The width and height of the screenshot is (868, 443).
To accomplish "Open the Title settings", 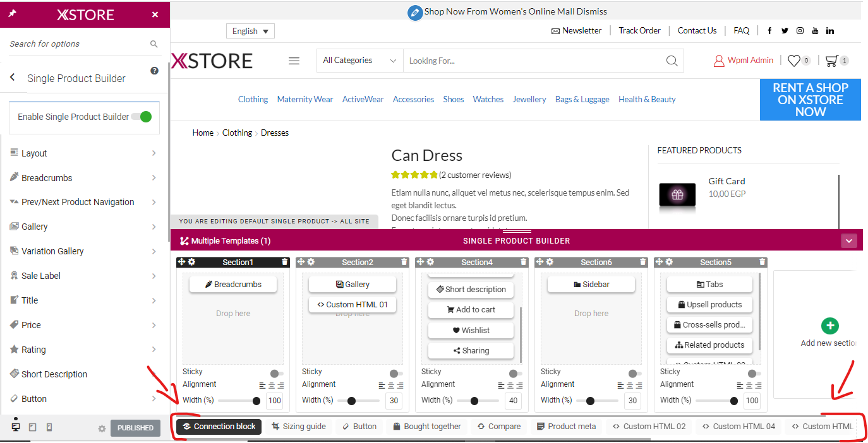I will pos(84,300).
